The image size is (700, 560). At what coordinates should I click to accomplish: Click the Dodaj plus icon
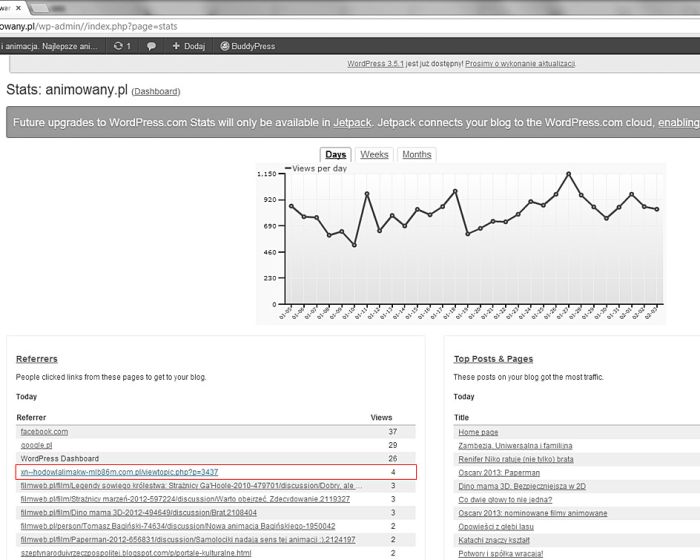click(177, 46)
